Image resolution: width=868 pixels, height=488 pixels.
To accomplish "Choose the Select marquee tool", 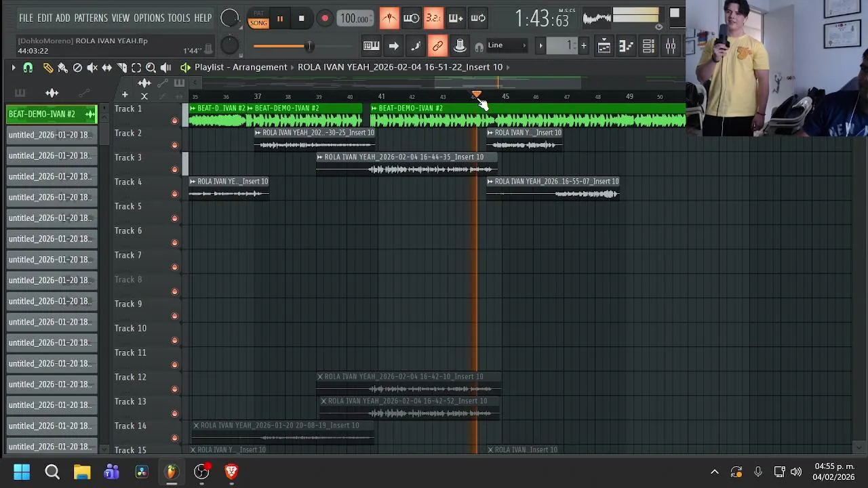I will pyautogui.click(x=136, y=67).
